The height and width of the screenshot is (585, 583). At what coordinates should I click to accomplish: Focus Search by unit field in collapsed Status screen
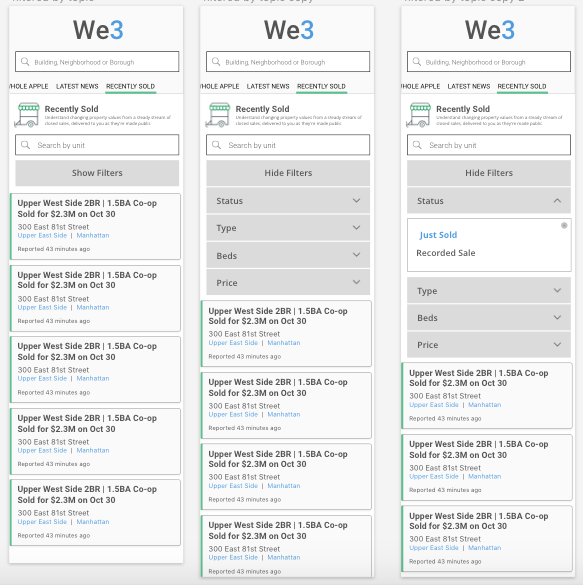288,145
